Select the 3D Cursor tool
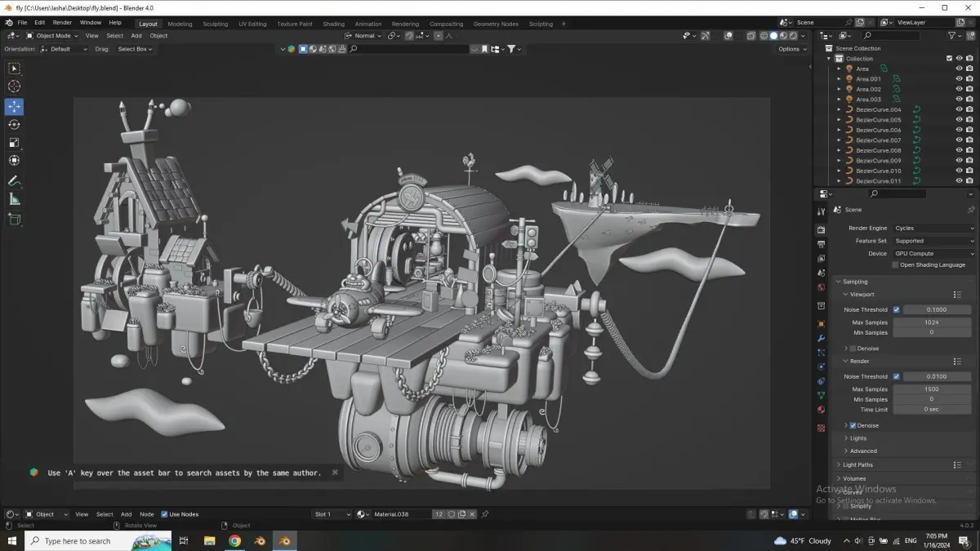Viewport: 980px width, 551px height. click(x=14, y=87)
